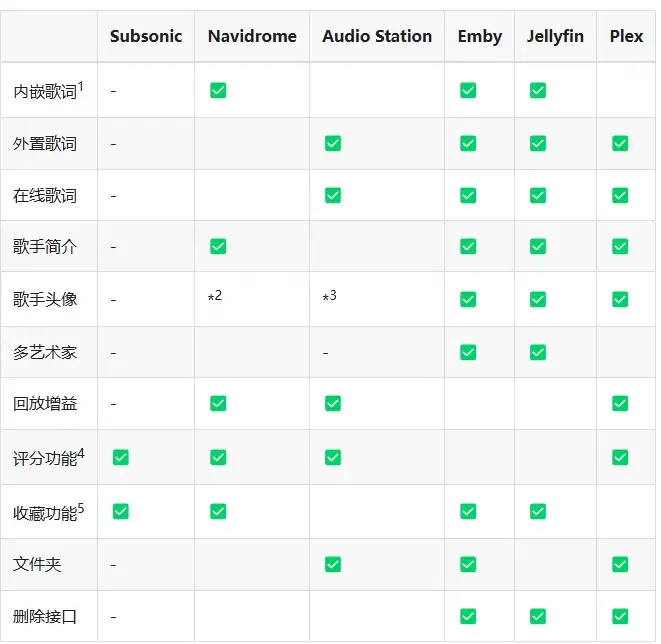This screenshot has height=644, width=661.
Task: Click the Navidrome check mark for 收藏功能
Action: point(218,512)
